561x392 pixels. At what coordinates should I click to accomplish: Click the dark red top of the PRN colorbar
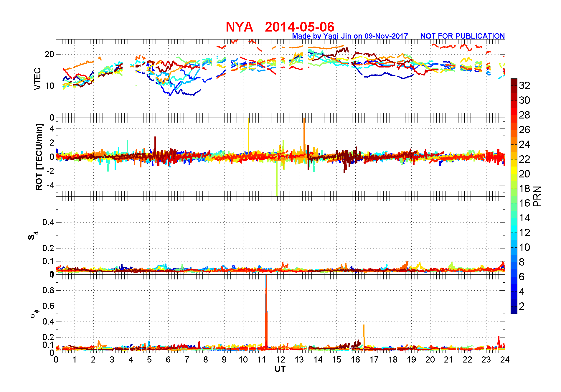point(514,82)
